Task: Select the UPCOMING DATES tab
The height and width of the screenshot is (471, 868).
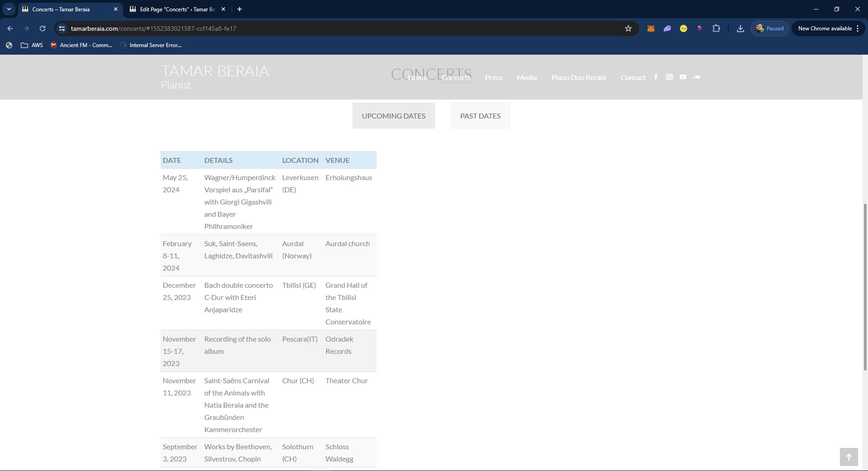Action: 394,116
